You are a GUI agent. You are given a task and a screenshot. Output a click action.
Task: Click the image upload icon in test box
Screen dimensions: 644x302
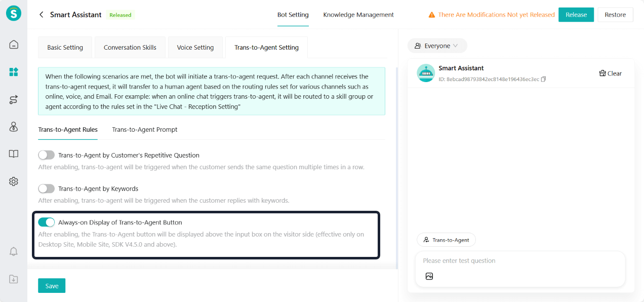point(429,276)
